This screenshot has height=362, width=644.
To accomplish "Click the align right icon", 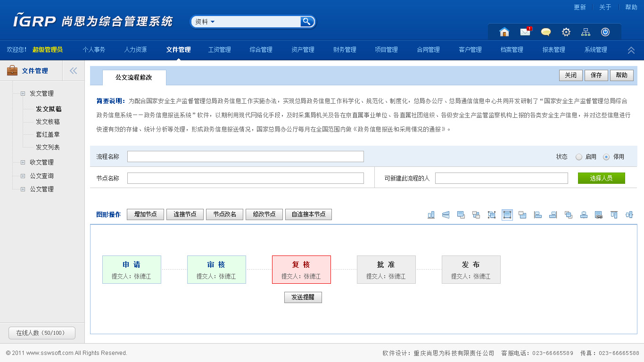I will pyautogui.click(x=553, y=215).
